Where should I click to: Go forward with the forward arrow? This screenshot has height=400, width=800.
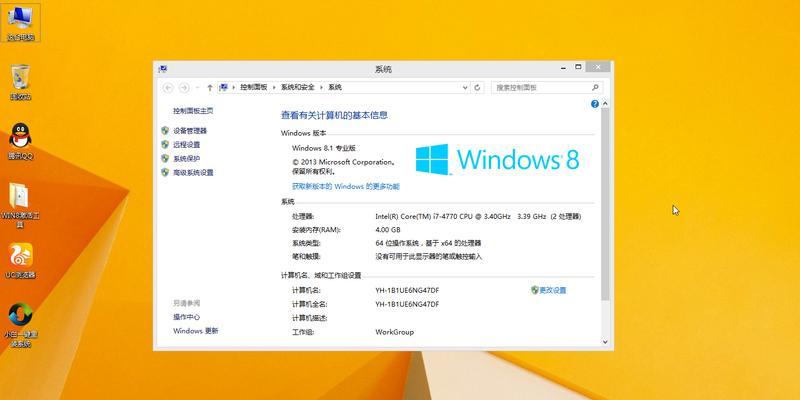[184, 88]
